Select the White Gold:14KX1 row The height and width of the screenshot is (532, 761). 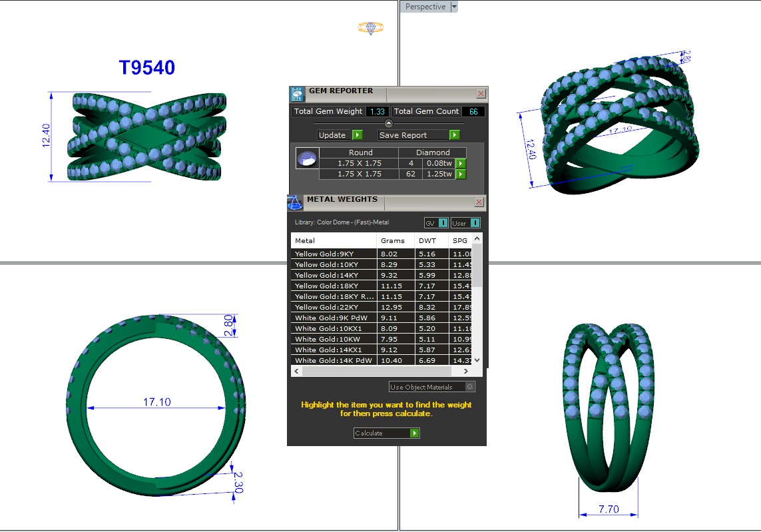pos(381,350)
